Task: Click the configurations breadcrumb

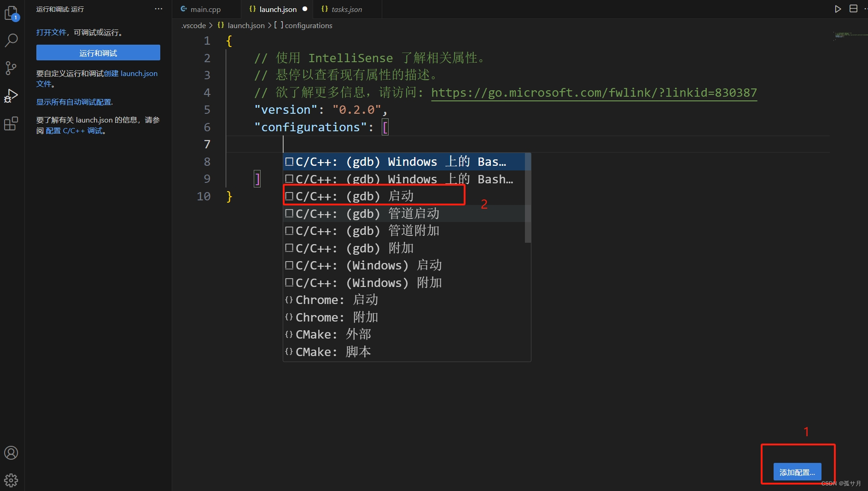Action: (303, 25)
